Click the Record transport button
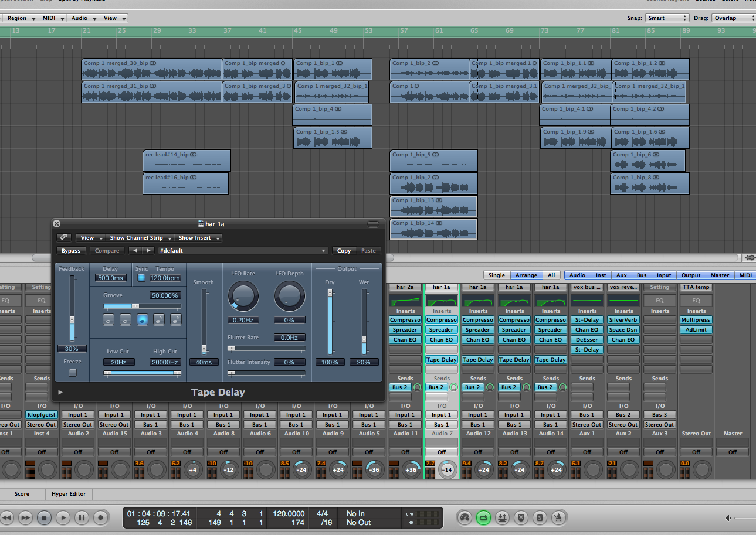This screenshot has width=756, height=535. tap(100, 517)
